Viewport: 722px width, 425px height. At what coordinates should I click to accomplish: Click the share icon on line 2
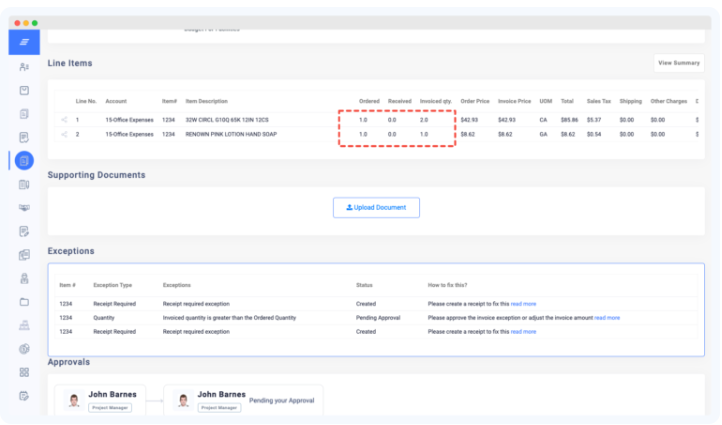[64, 133]
